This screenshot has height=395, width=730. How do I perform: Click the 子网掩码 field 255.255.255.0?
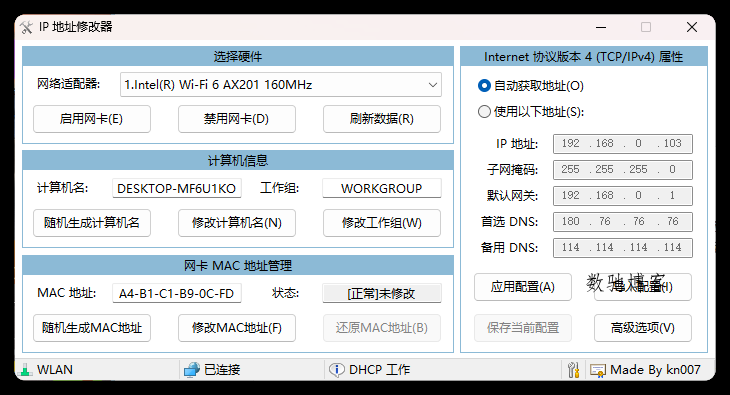point(622,170)
